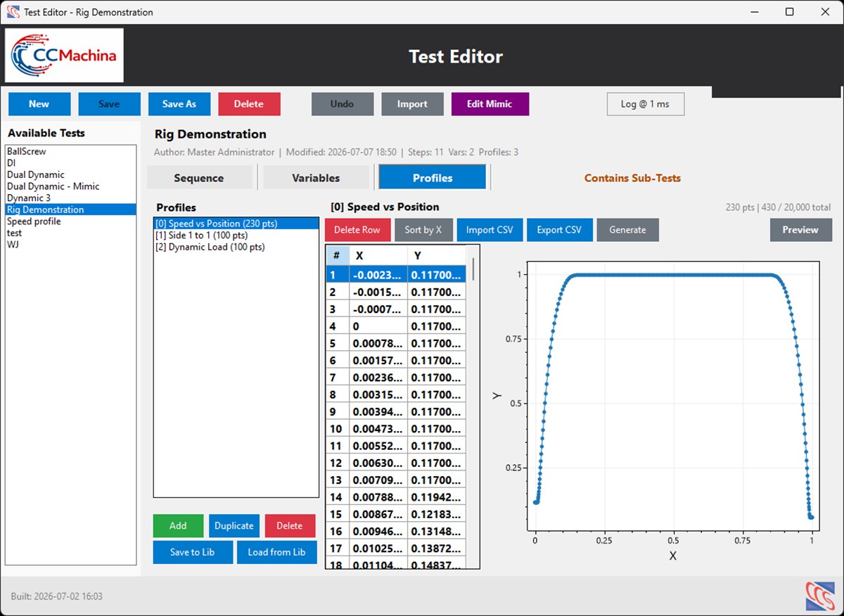This screenshot has width=844, height=616.
Task: Click the Preview button
Action: pyautogui.click(x=800, y=230)
